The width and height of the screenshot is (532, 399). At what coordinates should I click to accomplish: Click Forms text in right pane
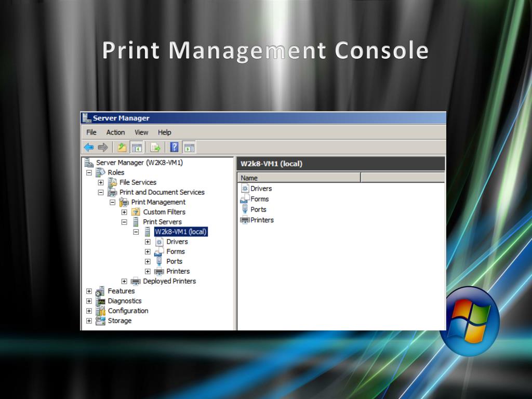260,199
